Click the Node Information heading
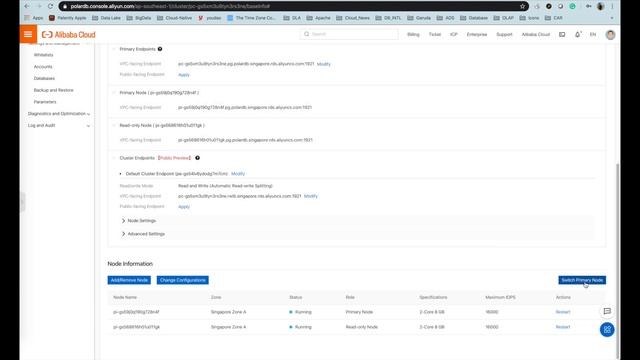The image size is (640, 360). (x=130, y=264)
